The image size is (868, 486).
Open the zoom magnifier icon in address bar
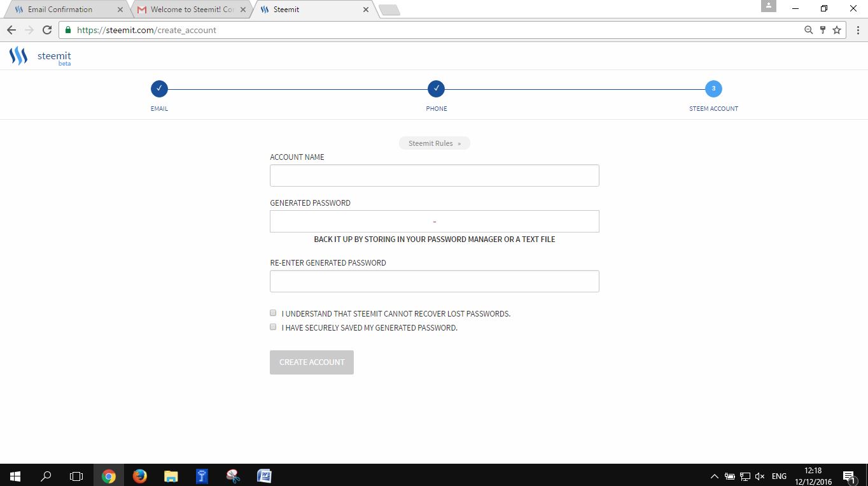point(809,30)
